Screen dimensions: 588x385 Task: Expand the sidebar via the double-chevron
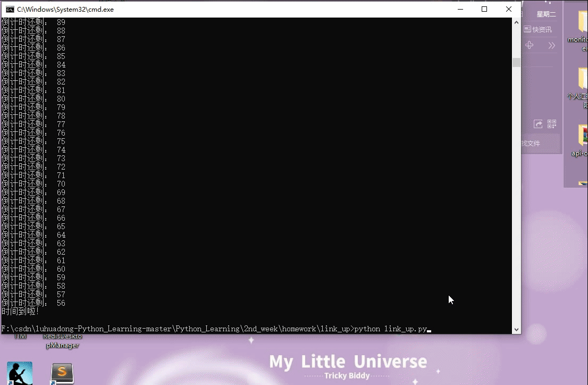click(x=551, y=45)
